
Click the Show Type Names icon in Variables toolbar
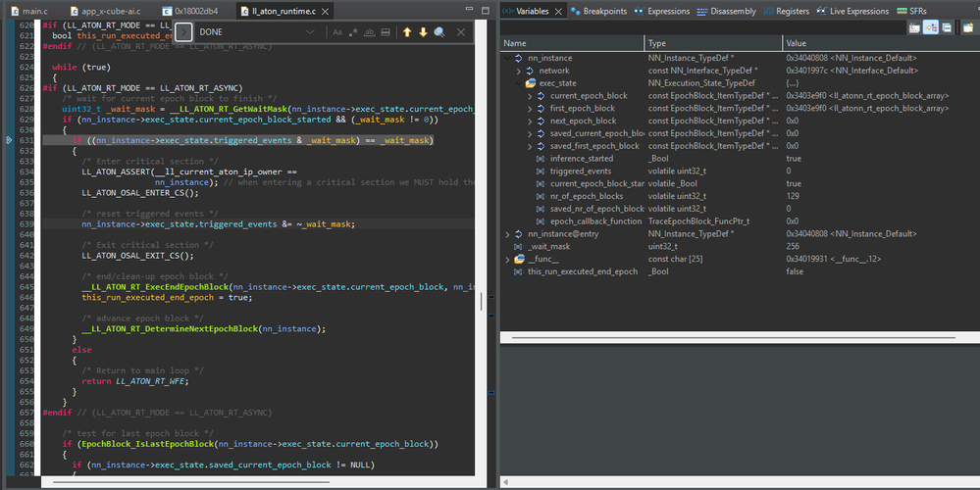914,27
